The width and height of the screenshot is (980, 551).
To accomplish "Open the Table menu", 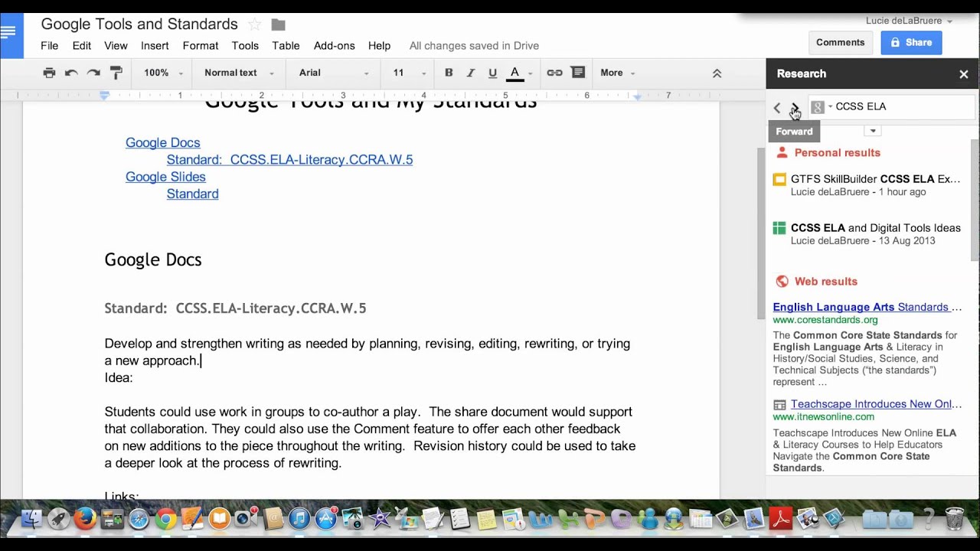I will (x=286, y=46).
